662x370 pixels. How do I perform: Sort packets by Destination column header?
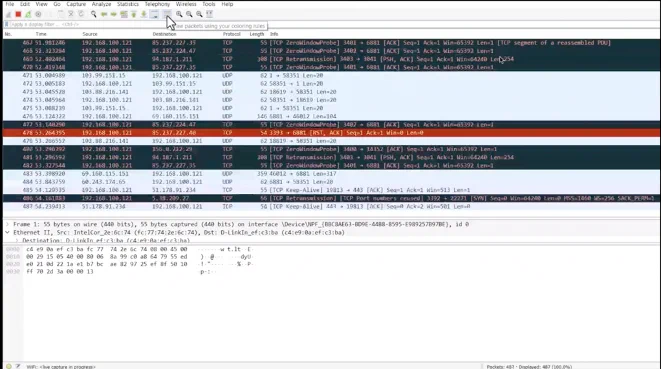tap(164, 34)
